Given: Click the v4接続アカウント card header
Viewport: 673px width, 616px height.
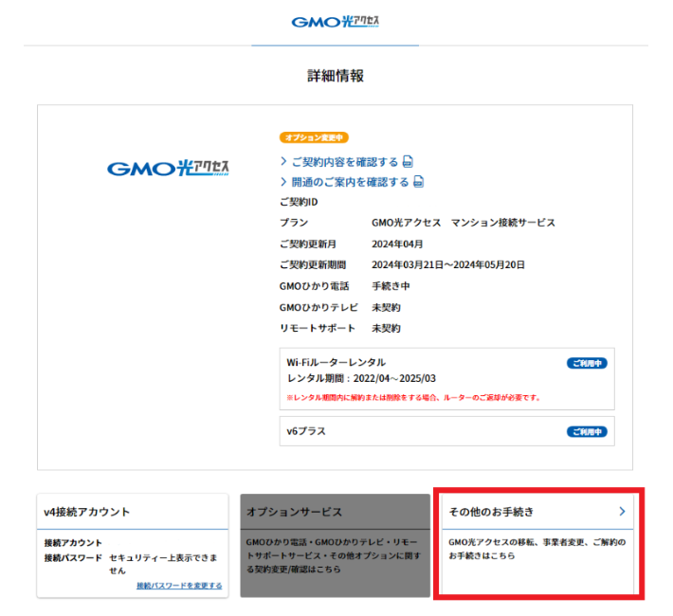Looking at the screenshot, I should pyautogui.click(x=133, y=512).
